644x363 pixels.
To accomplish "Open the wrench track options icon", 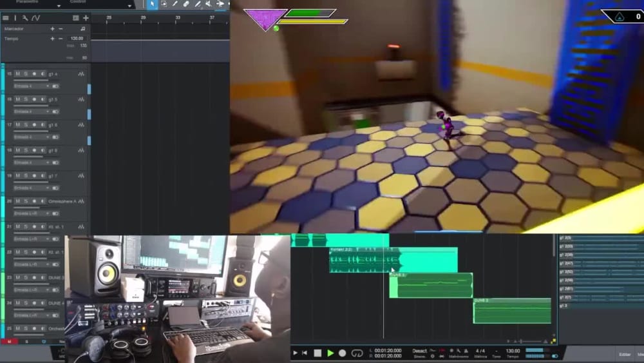I will pyautogui.click(x=25, y=18).
